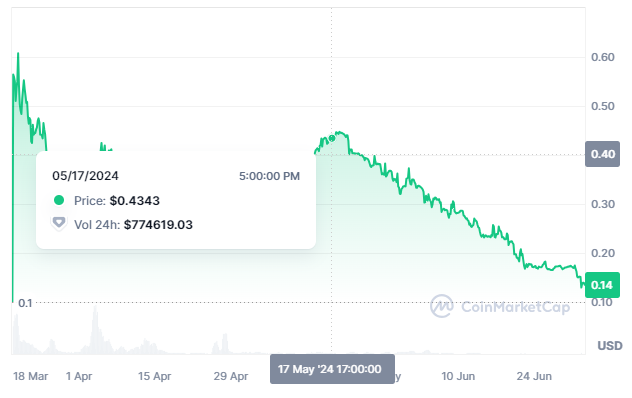Click the green data point marker on chart line

coord(332,138)
